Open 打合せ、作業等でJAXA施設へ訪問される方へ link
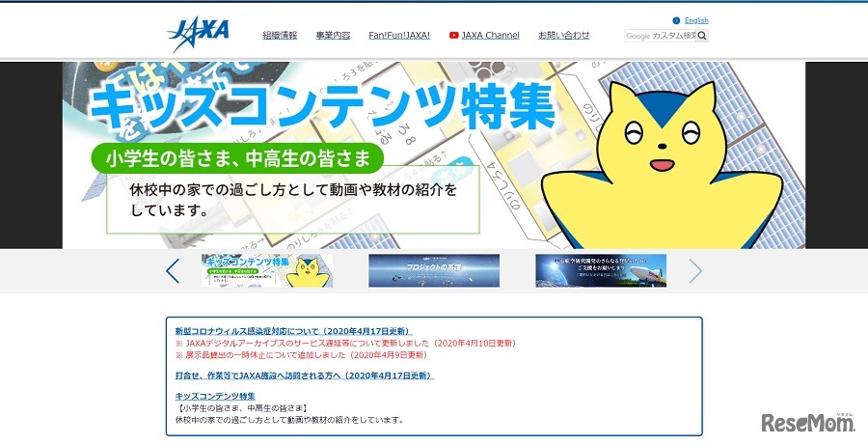The image size is (868, 445). pyautogui.click(x=305, y=375)
